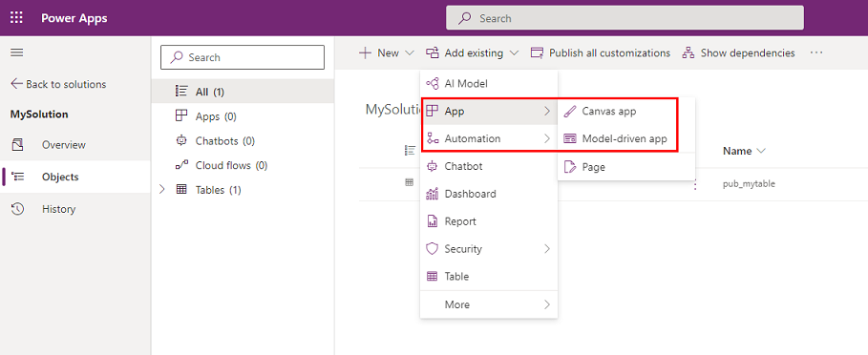The width and height of the screenshot is (868, 355).
Task: Collapse the left navigation hamburger menu
Action: (x=16, y=52)
